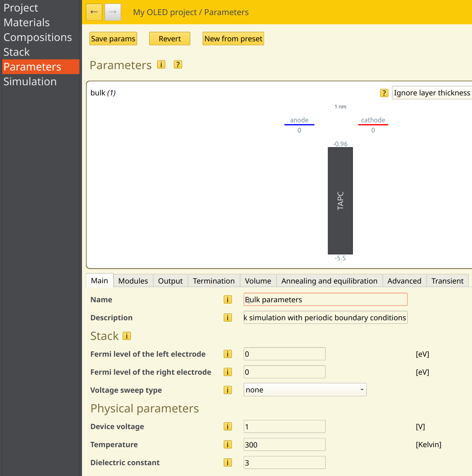This screenshot has height=476, width=472.
Task: Expand the Voltage sweep type dropdown
Action: pos(305,390)
